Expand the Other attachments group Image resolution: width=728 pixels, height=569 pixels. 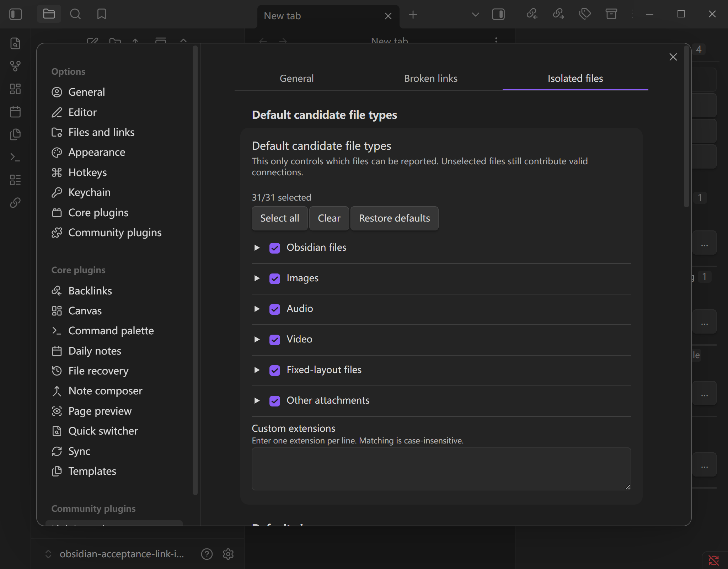pos(257,400)
